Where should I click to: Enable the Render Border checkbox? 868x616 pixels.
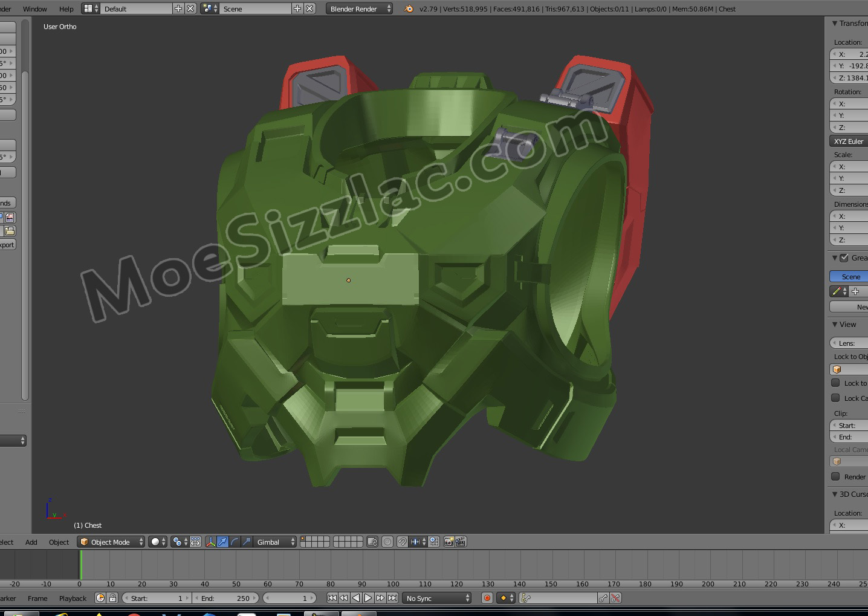pos(835,476)
